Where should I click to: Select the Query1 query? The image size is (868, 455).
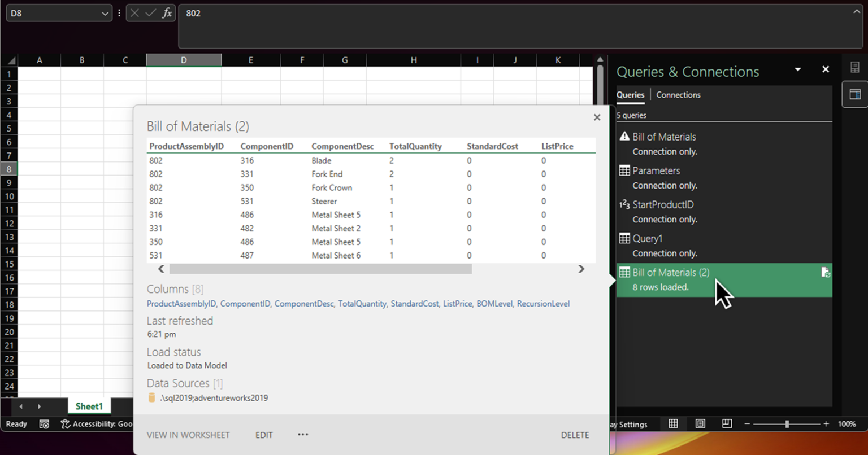(724, 246)
